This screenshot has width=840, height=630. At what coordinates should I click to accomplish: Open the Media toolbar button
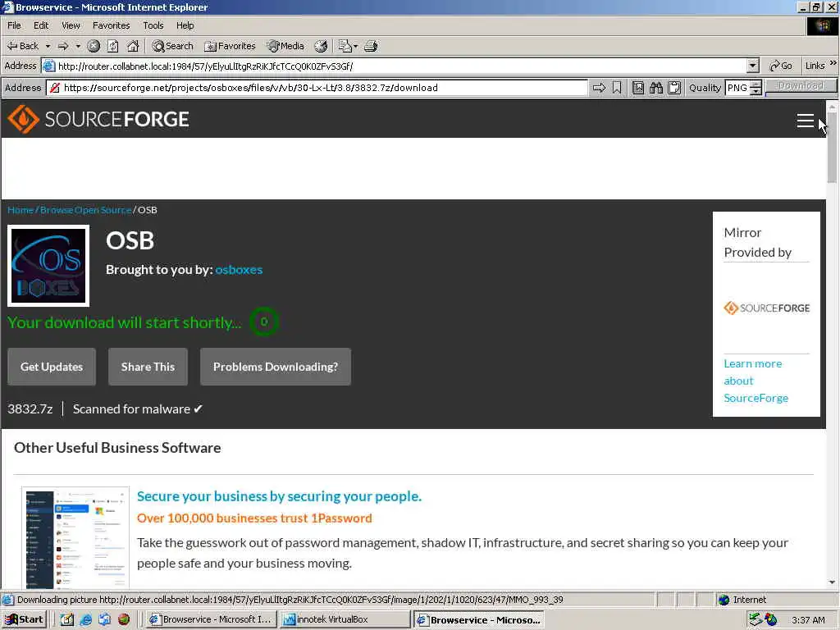click(x=285, y=46)
